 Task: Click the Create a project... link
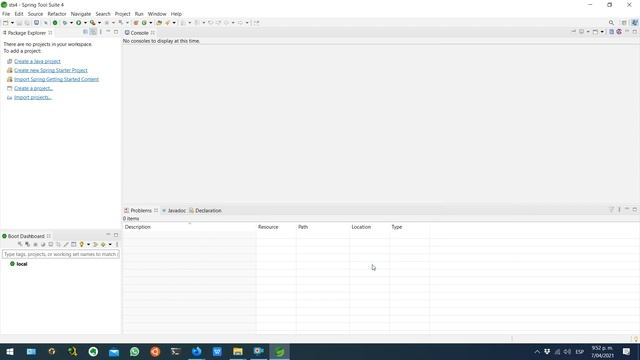pos(33,88)
